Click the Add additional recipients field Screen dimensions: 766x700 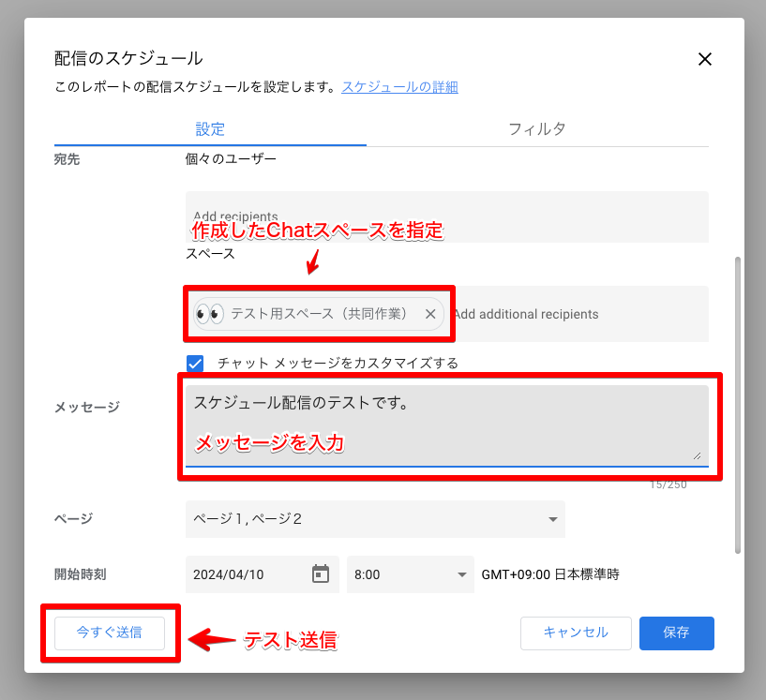[563, 314]
